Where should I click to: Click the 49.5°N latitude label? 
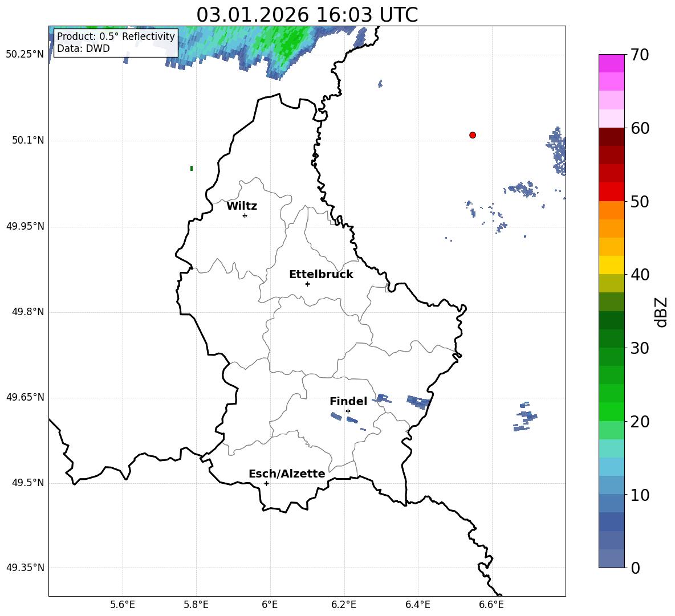point(28,483)
